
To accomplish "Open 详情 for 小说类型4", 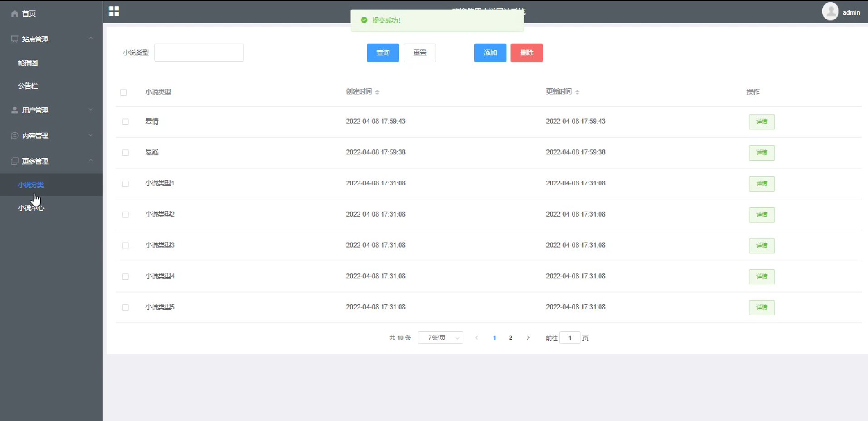I will click(762, 277).
